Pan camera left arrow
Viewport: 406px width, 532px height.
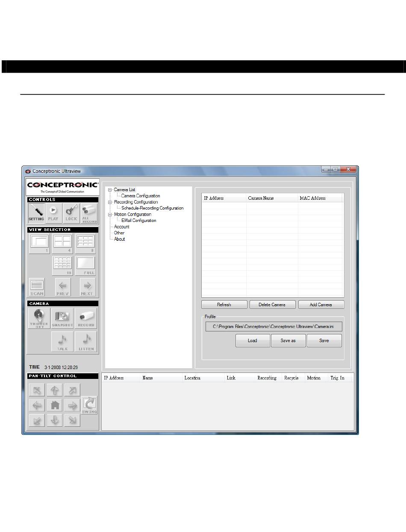37,405
